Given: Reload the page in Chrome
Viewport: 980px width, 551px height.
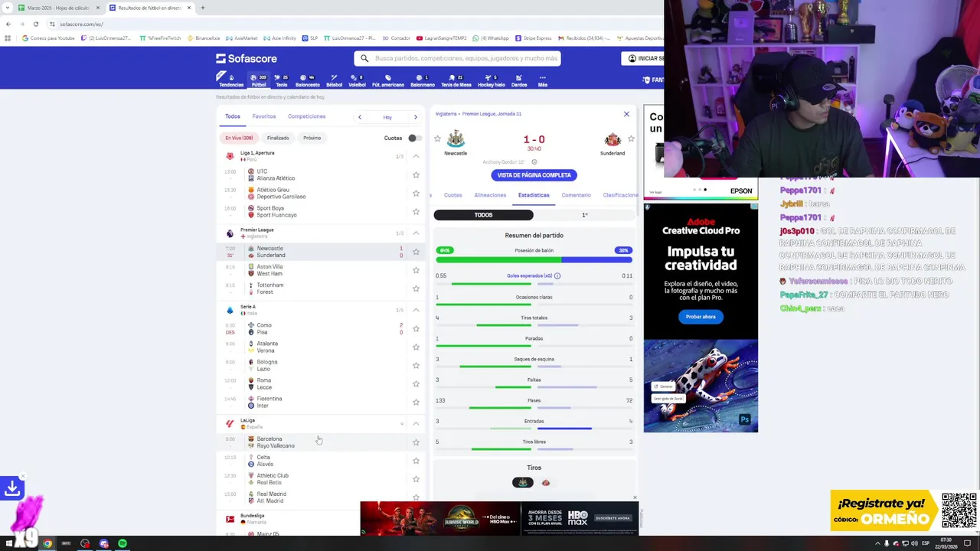Looking at the screenshot, I should (x=35, y=24).
